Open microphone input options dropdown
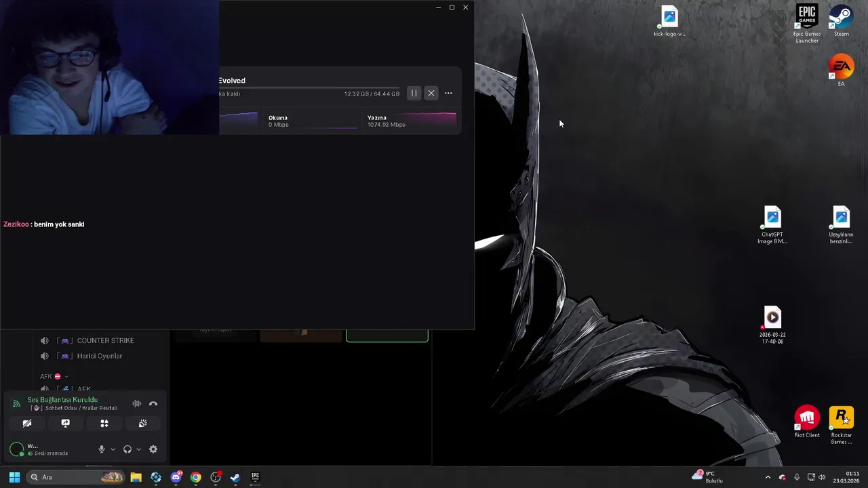The image size is (868, 488). coord(113,449)
